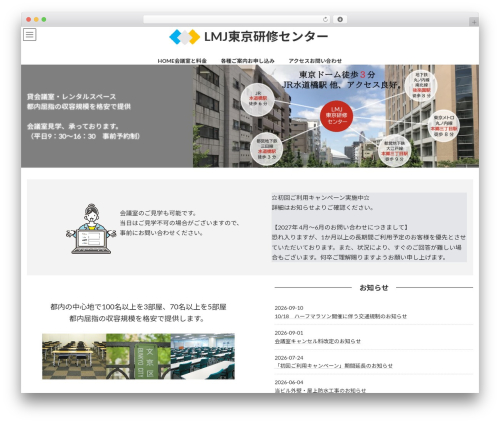This screenshot has width=500, height=423.
Task: Click the LMJ東京研修センター site title
Action: click(x=266, y=37)
